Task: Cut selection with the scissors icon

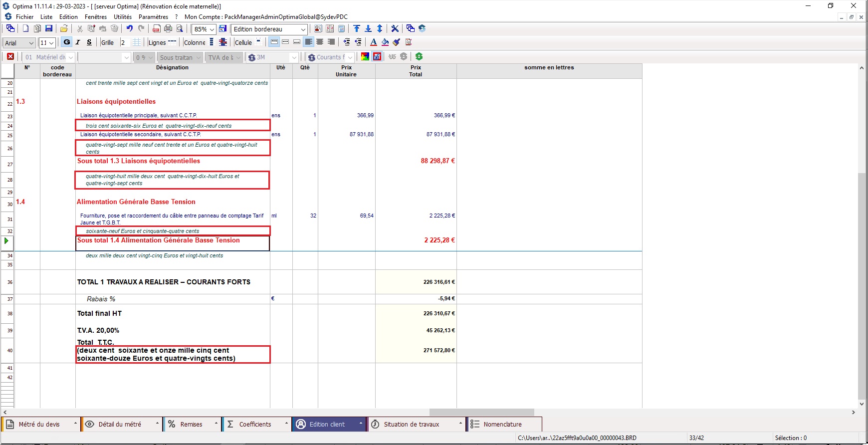Action: pos(79,29)
